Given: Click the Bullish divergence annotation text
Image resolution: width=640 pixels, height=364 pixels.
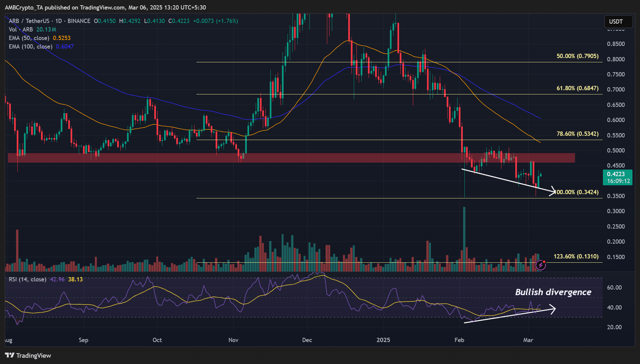Looking at the screenshot, I should [553, 292].
